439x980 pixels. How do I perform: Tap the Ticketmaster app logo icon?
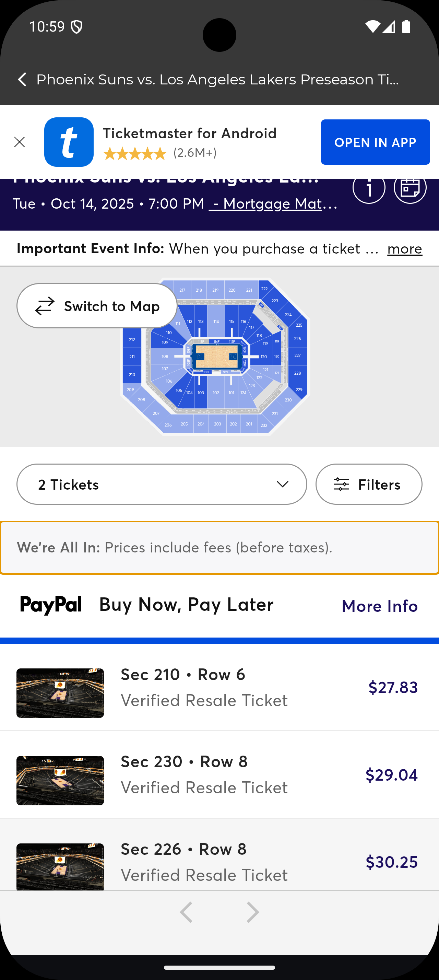(69, 142)
